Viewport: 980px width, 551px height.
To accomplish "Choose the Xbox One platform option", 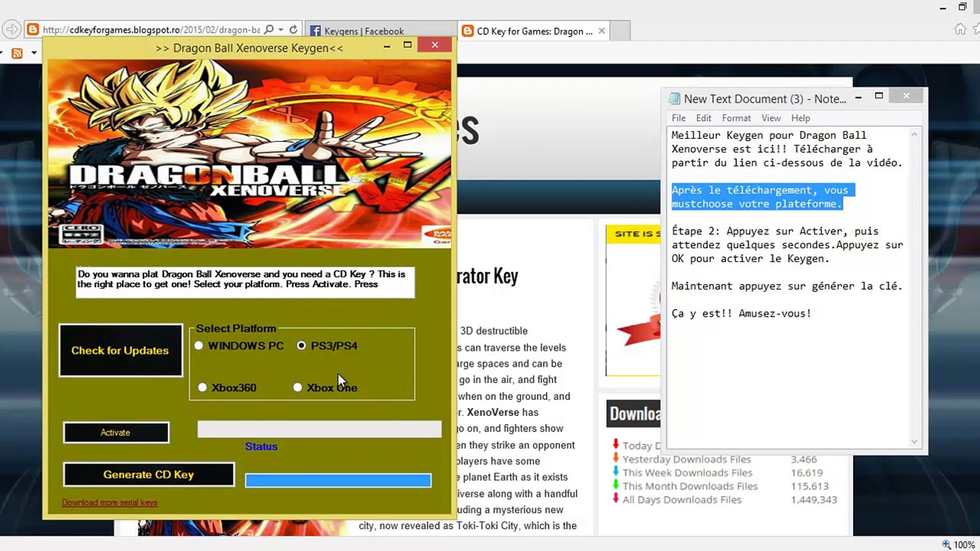I will tap(298, 388).
